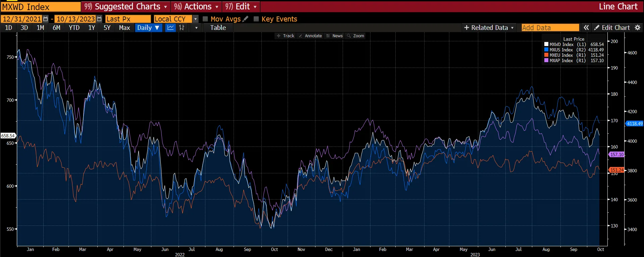Click the Line Chart title text
Screen dimensions: 644x257
[618, 7]
